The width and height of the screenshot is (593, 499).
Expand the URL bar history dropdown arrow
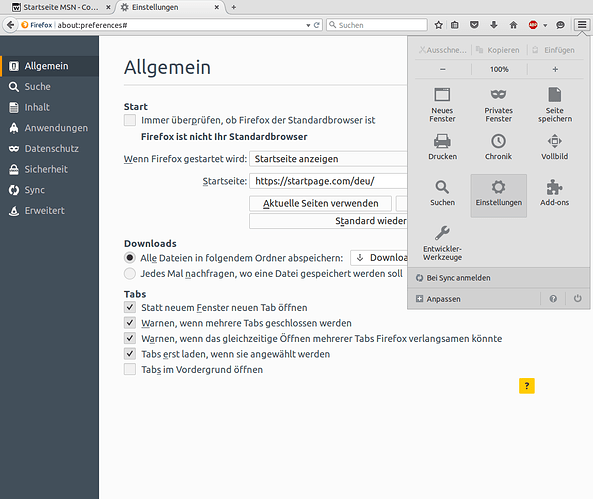(308, 25)
